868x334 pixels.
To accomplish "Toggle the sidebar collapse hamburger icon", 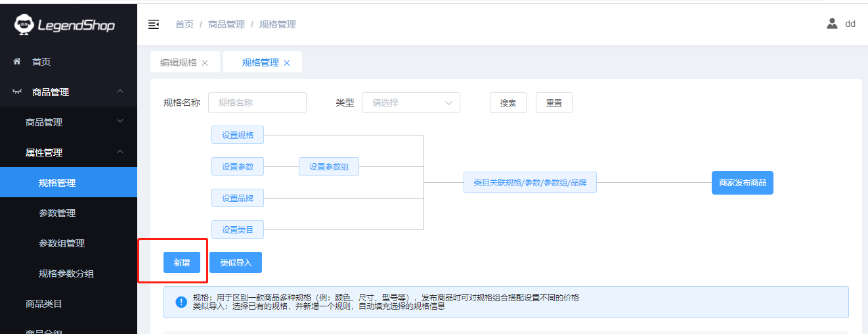I will coord(154,24).
